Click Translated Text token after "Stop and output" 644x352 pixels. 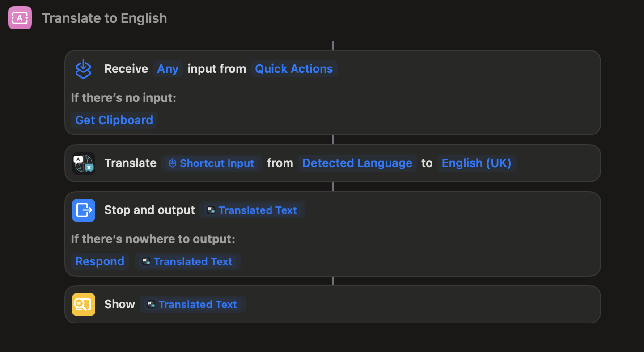(252, 210)
